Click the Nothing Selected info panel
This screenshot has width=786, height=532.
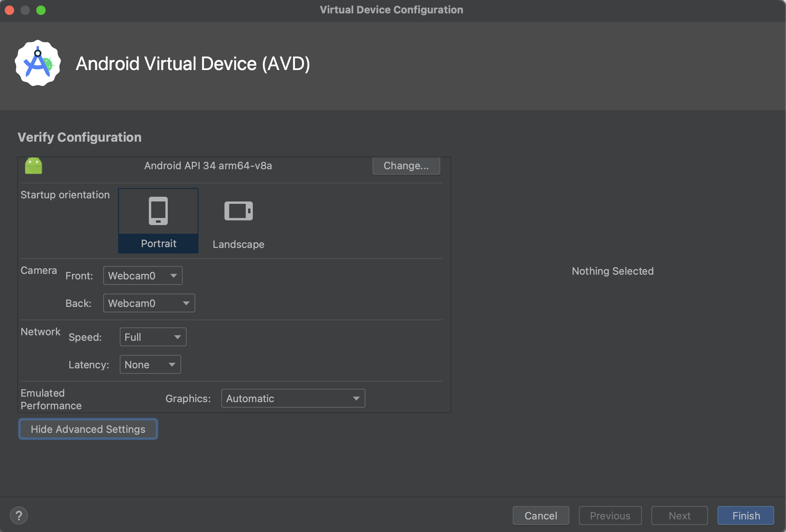coord(612,271)
